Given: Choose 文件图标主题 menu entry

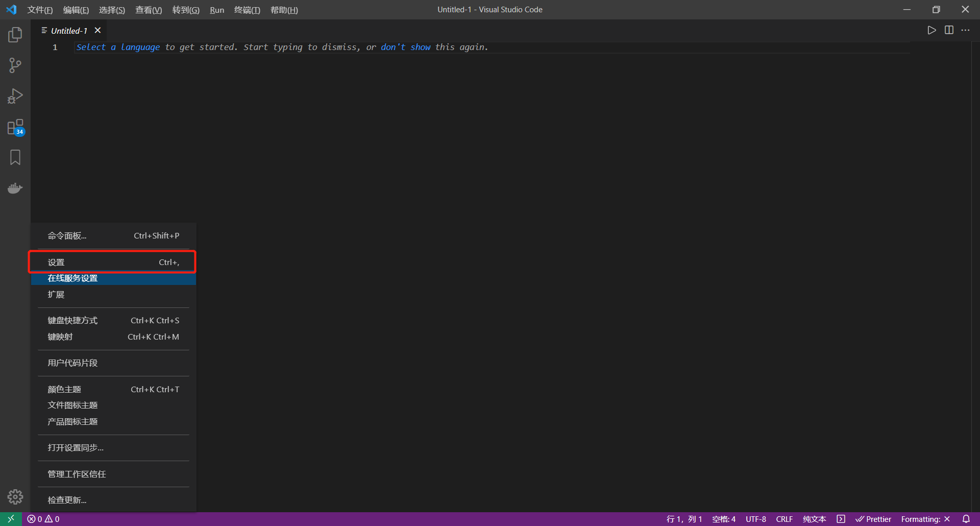Looking at the screenshot, I should 113,405.
